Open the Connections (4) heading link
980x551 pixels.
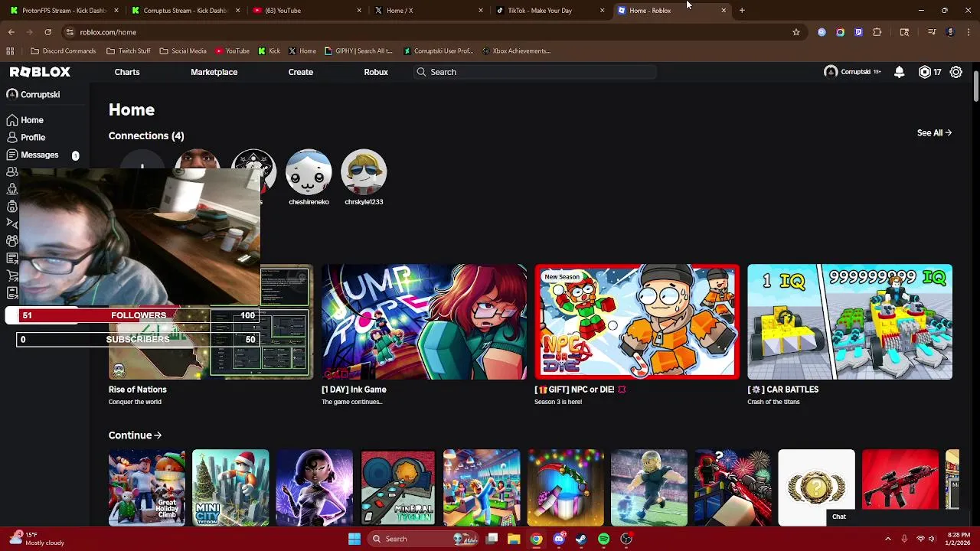pyautogui.click(x=146, y=136)
